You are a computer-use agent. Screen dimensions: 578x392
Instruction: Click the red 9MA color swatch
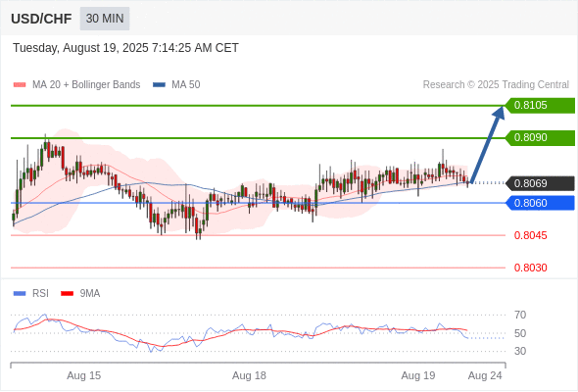(x=67, y=294)
